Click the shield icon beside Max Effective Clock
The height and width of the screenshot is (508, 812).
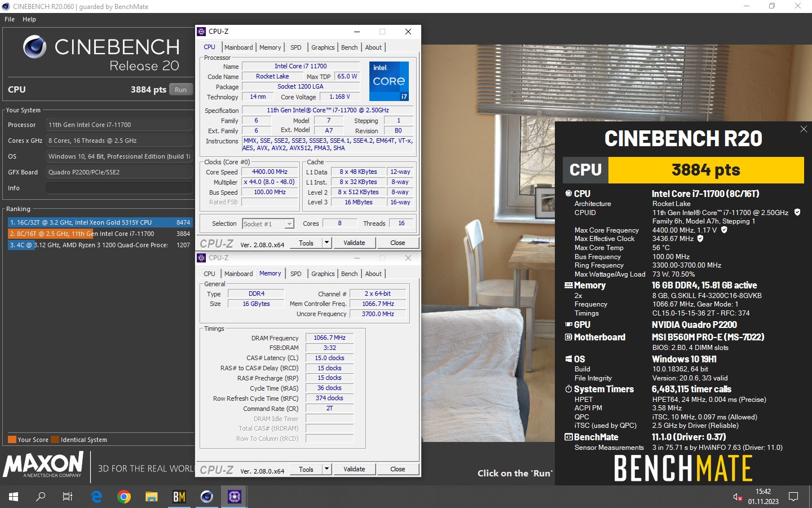700,238
